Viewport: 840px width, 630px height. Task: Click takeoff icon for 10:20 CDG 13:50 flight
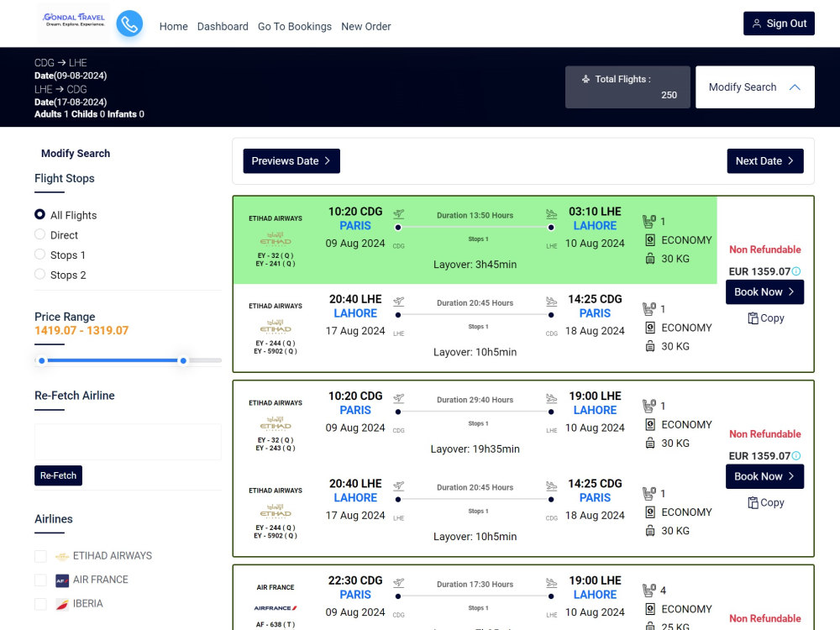coord(398,214)
